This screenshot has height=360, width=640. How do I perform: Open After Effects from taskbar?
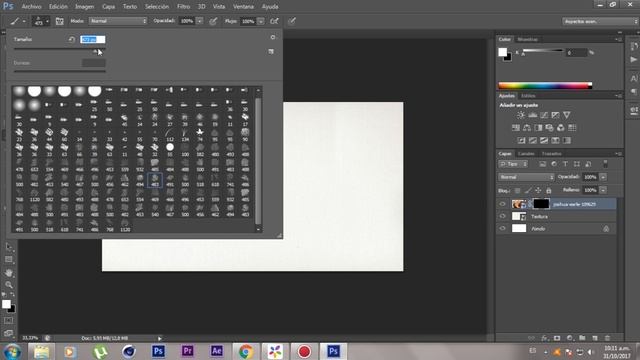click(216, 351)
